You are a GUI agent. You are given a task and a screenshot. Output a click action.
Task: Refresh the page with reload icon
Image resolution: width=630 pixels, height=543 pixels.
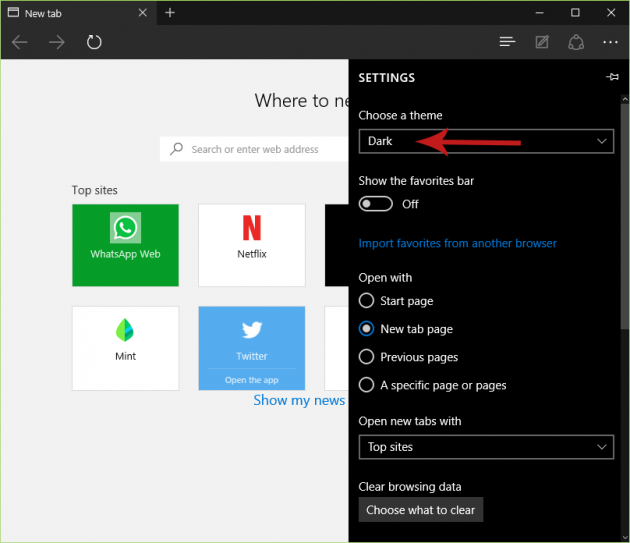tap(94, 42)
